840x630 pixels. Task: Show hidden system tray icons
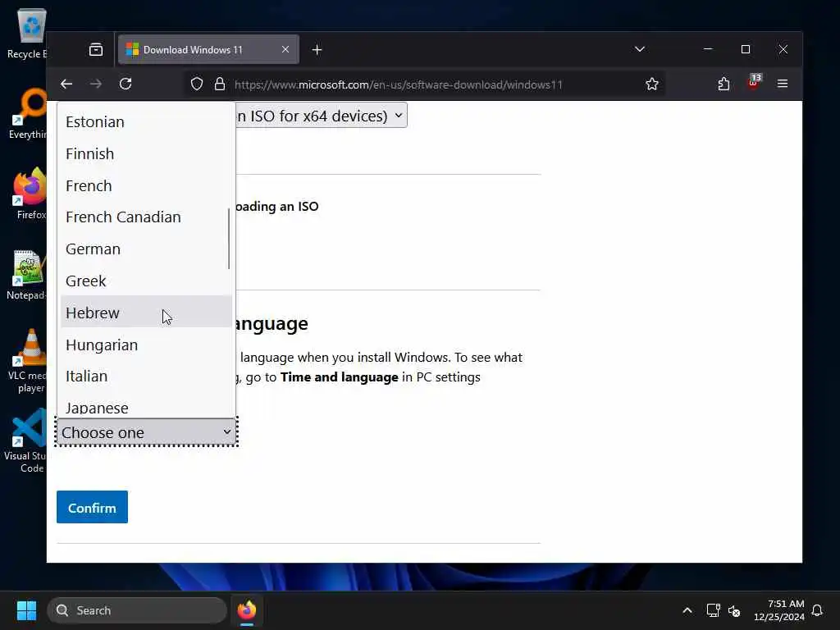point(687,610)
